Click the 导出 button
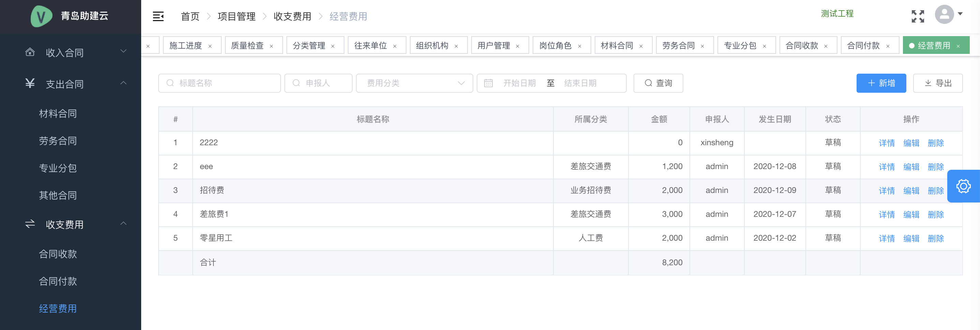Screen dimensions: 980x330 (937, 83)
